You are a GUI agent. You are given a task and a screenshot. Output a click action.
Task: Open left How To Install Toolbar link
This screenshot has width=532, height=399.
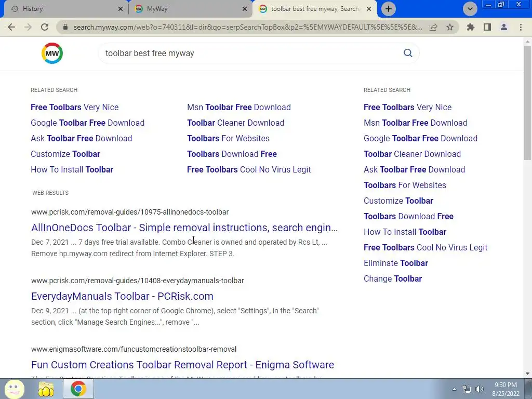pyautogui.click(x=72, y=170)
